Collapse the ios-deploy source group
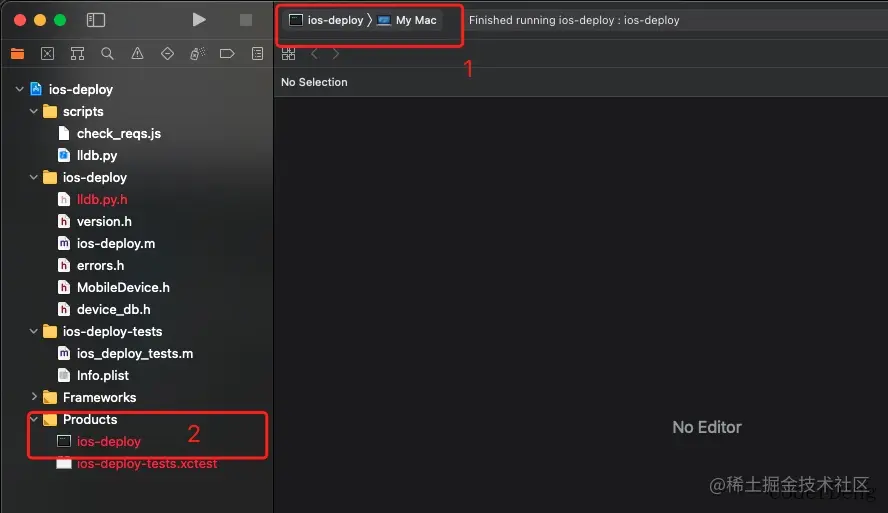Image resolution: width=888 pixels, height=513 pixels. [34, 177]
